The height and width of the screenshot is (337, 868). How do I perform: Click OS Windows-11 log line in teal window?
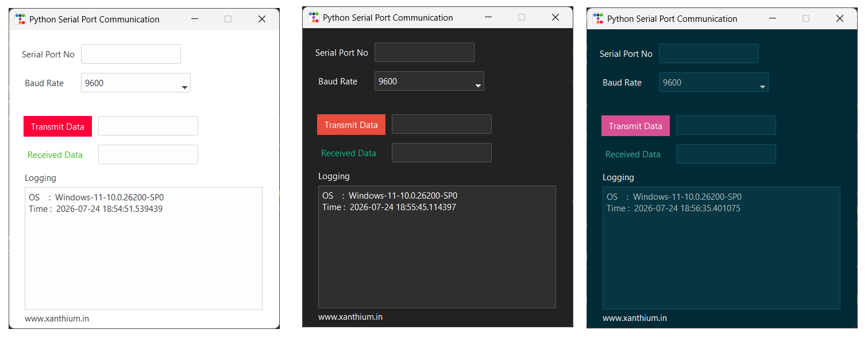click(674, 197)
